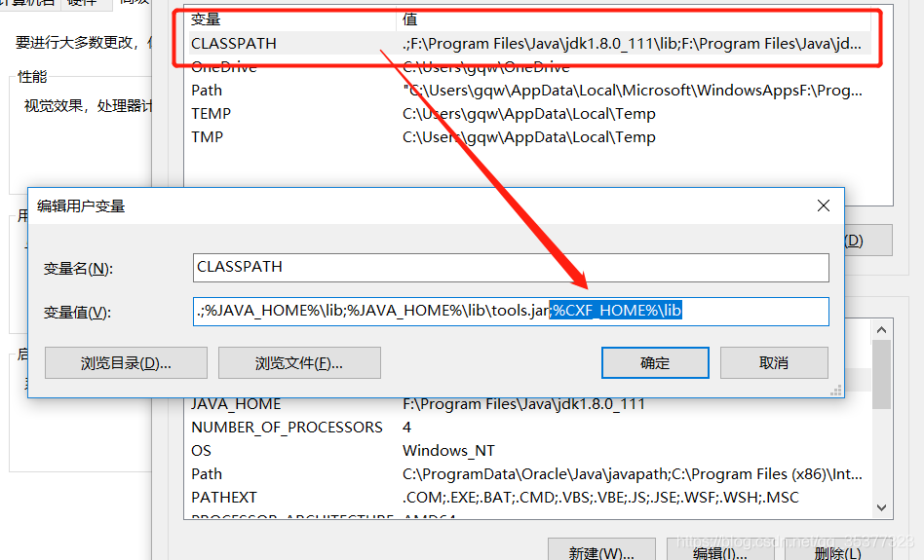Select the TMP user variable row
Viewport: 924px width, 560px height.
pyautogui.click(x=529, y=137)
